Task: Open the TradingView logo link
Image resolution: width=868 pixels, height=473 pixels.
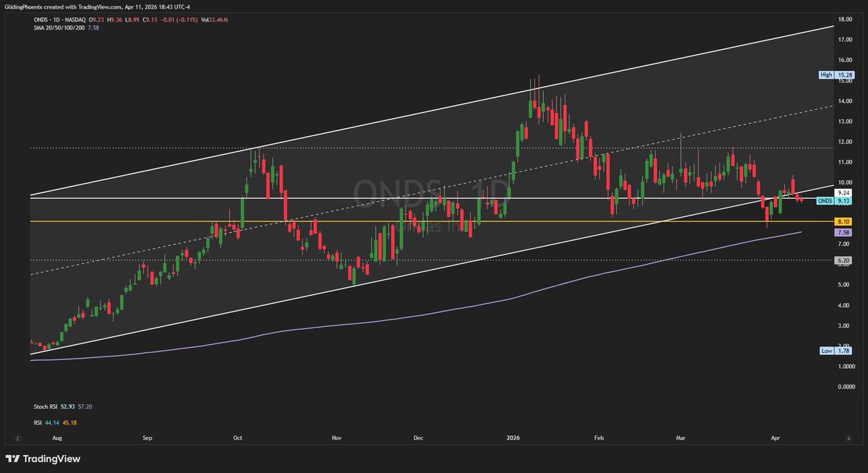Action: (43, 459)
